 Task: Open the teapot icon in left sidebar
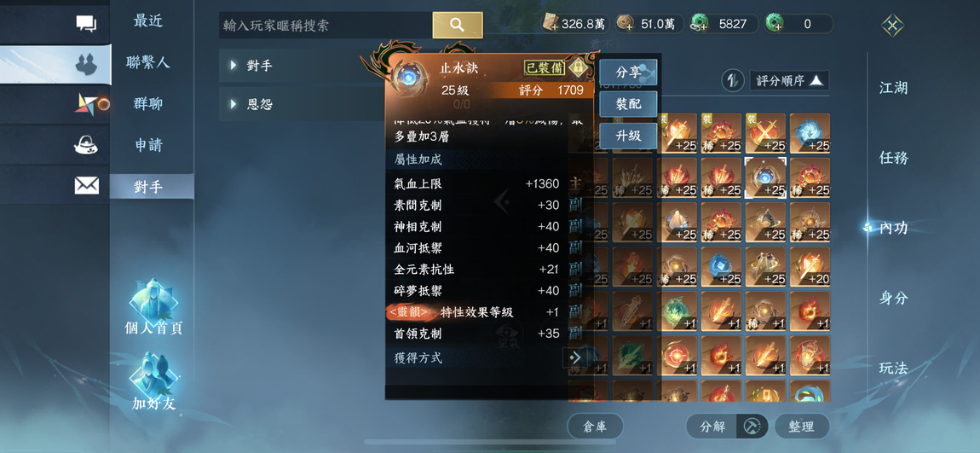tap(85, 145)
